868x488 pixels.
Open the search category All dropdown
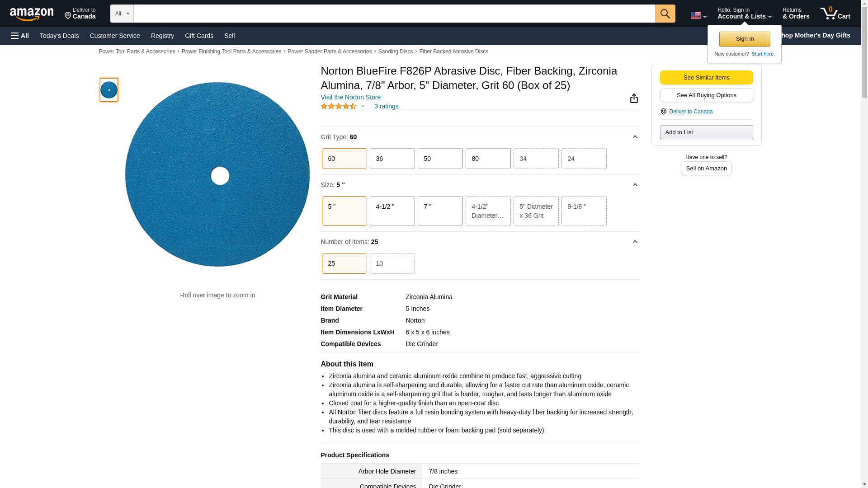point(122,14)
